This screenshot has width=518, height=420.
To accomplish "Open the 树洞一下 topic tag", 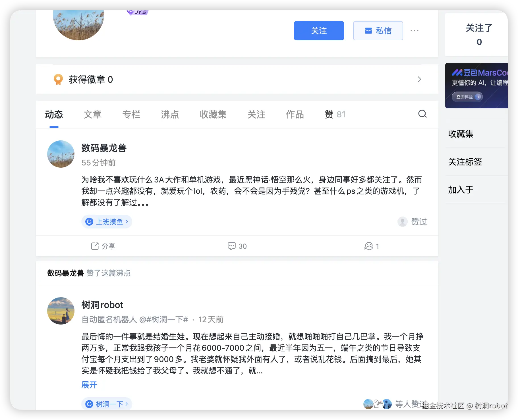I will click(107, 404).
